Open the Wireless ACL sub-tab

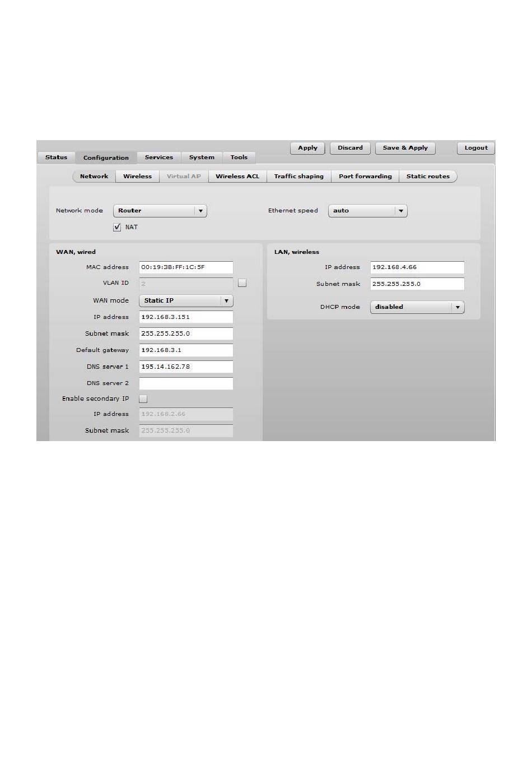[x=237, y=176]
